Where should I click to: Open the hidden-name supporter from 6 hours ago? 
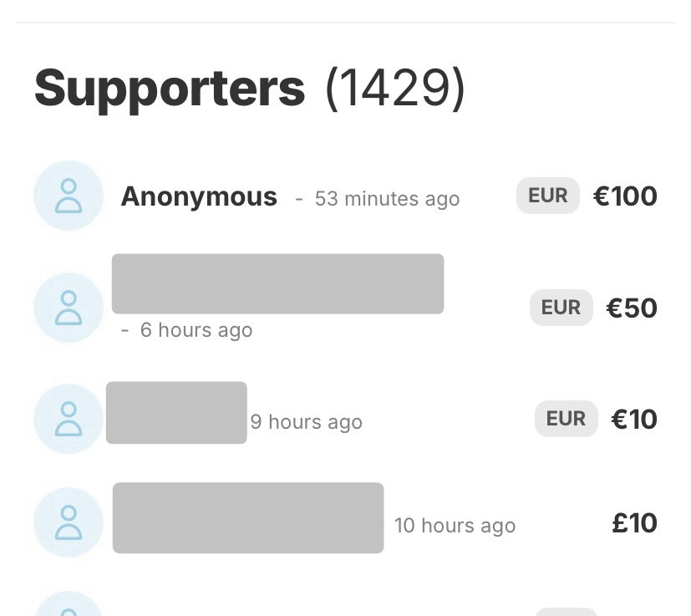[x=277, y=284]
